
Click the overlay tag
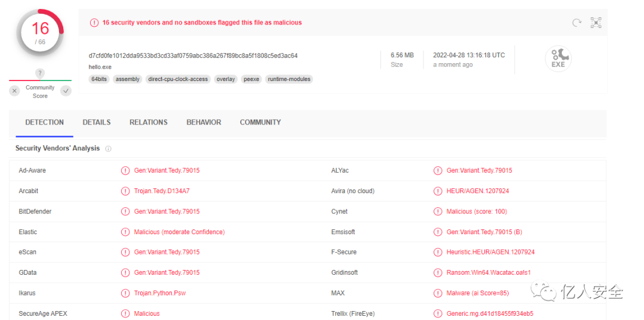click(x=225, y=79)
